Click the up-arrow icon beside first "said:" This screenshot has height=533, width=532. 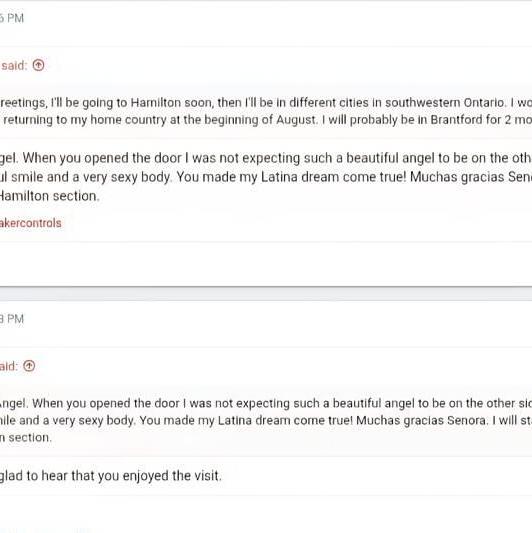[x=38, y=65]
